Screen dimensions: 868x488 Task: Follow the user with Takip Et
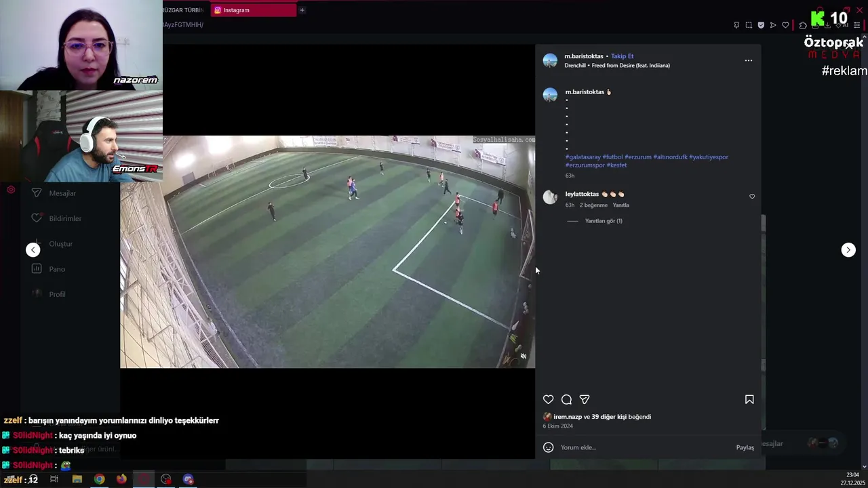(622, 56)
